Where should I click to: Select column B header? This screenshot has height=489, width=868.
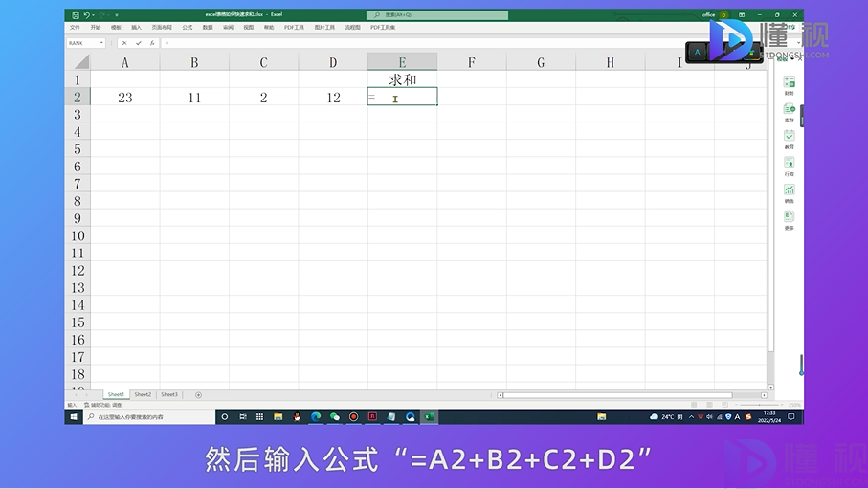(194, 62)
